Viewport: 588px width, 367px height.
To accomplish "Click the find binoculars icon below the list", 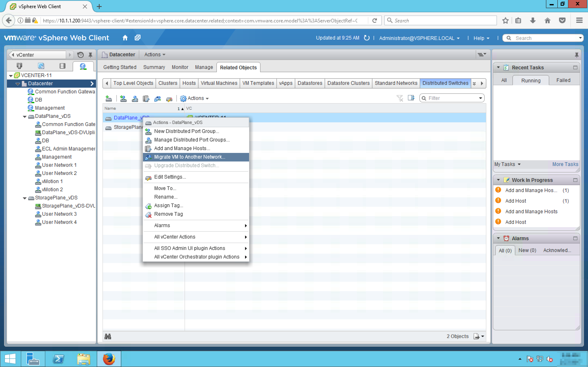I will 108,336.
